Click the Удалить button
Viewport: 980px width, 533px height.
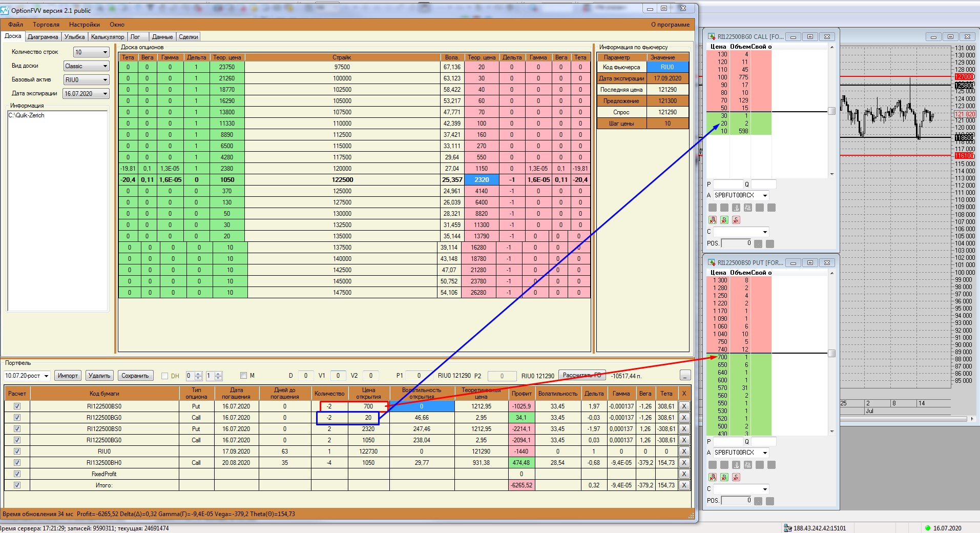point(99,376)
